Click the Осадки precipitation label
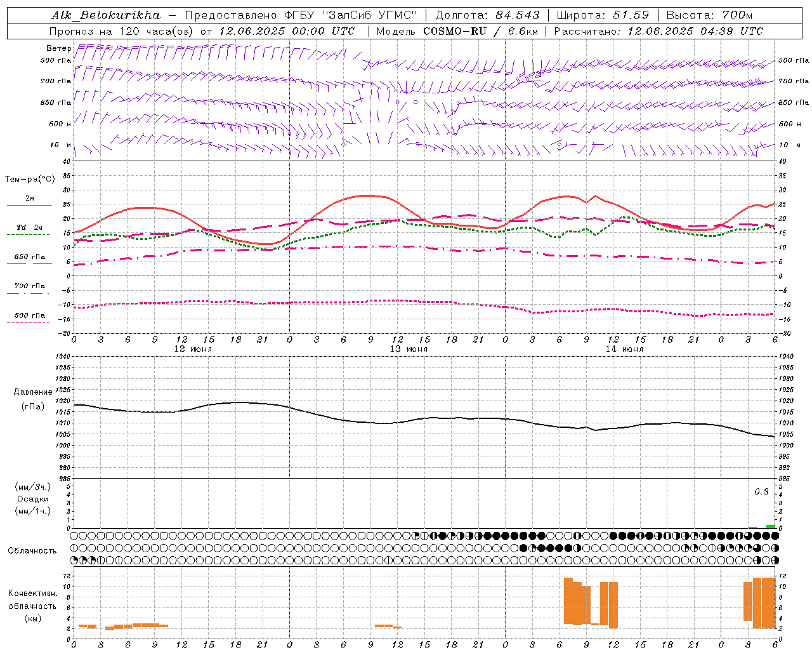 point(32,499)
